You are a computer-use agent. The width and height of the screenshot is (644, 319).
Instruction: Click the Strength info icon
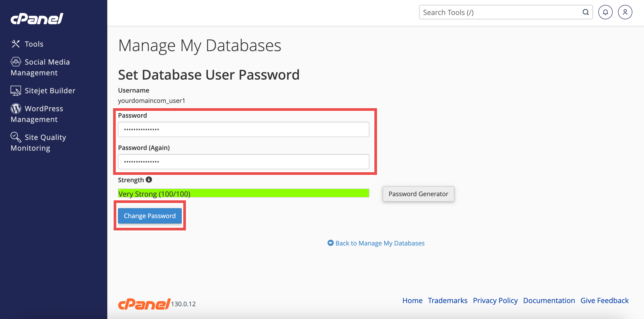point(149,180)
